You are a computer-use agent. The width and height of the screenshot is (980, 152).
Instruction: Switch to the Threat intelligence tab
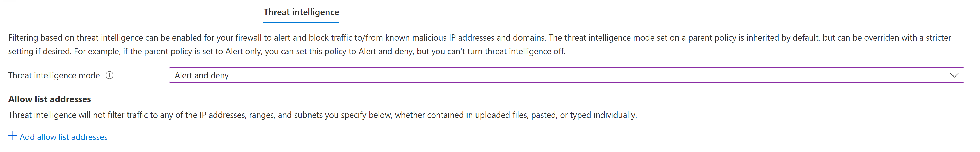(x=301, y=12)
